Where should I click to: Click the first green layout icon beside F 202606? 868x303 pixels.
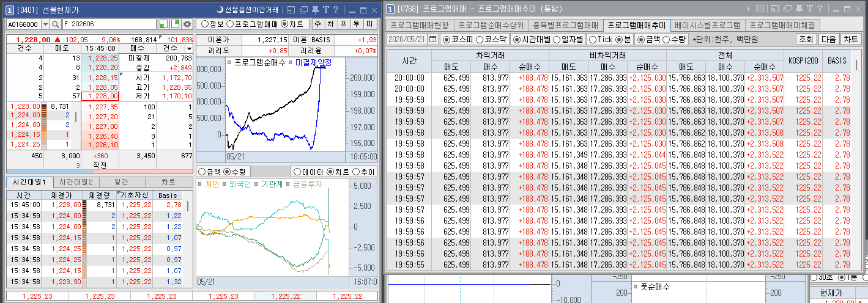click(163, 24)
